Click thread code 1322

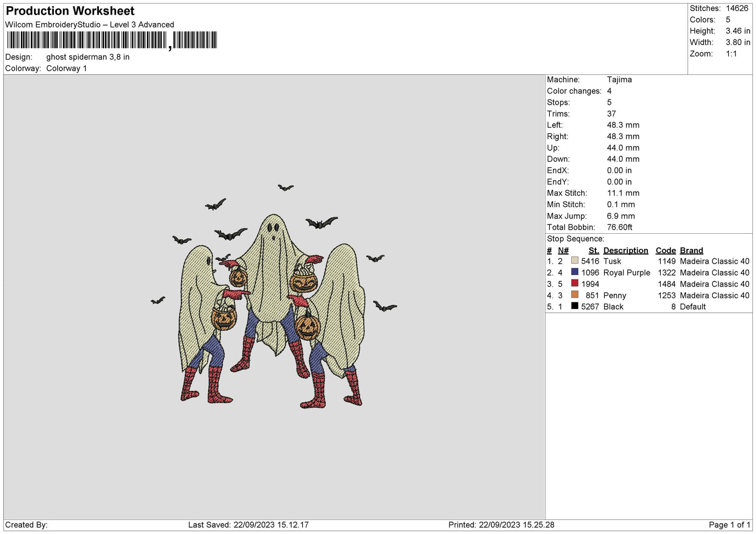pyautogui.click(x=667, y=273)
